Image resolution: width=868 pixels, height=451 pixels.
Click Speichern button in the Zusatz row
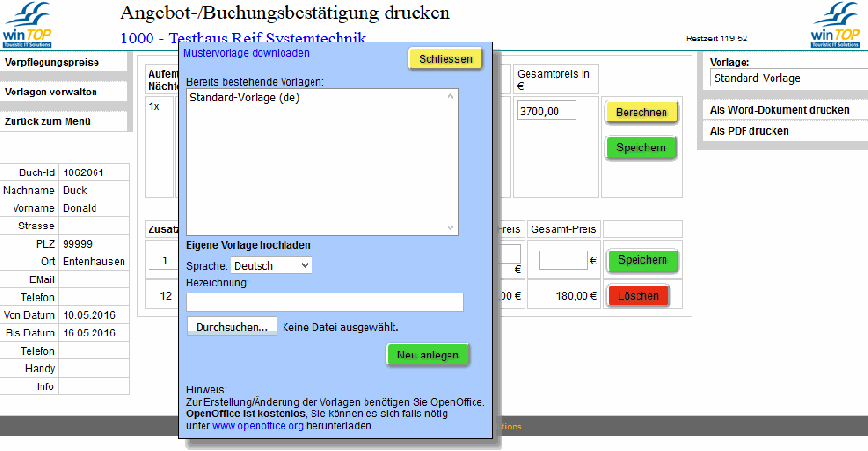642,260
